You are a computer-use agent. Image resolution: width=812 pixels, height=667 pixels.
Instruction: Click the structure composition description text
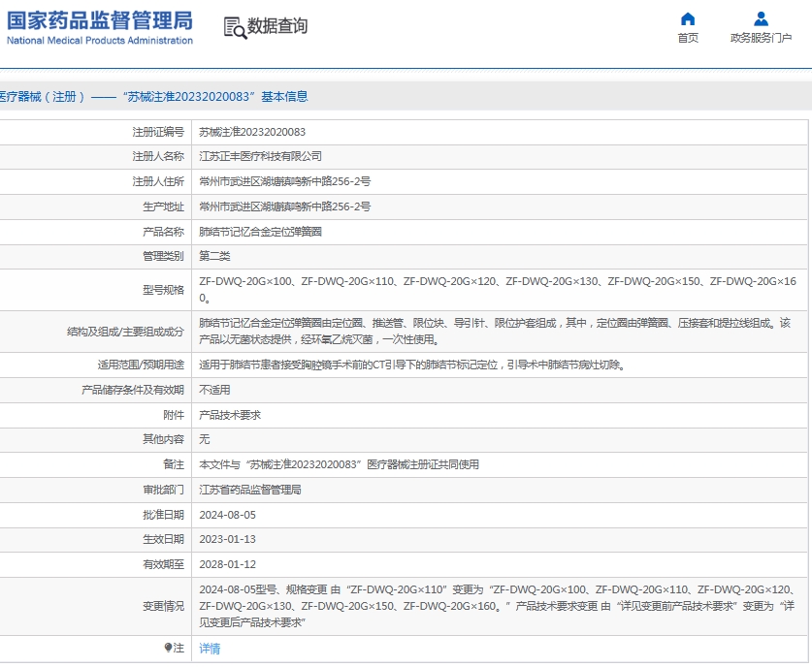pyautogui.click(x=495, y=332)
